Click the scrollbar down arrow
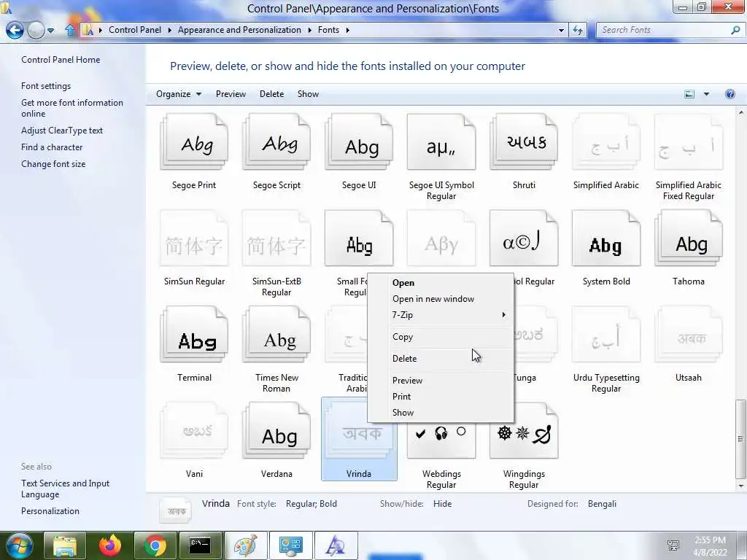 point(741,486)
